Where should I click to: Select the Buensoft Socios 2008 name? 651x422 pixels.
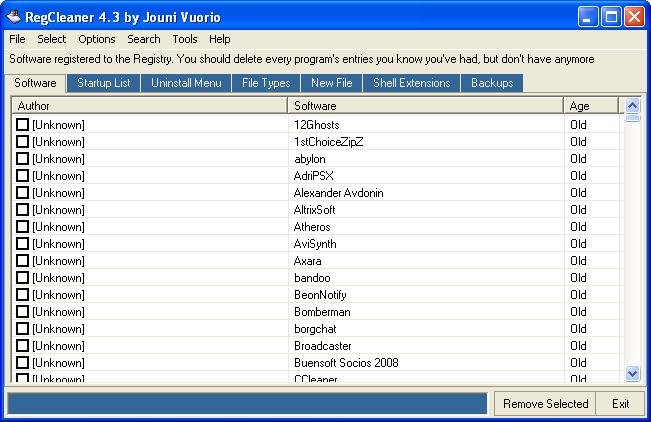[346, 363]
